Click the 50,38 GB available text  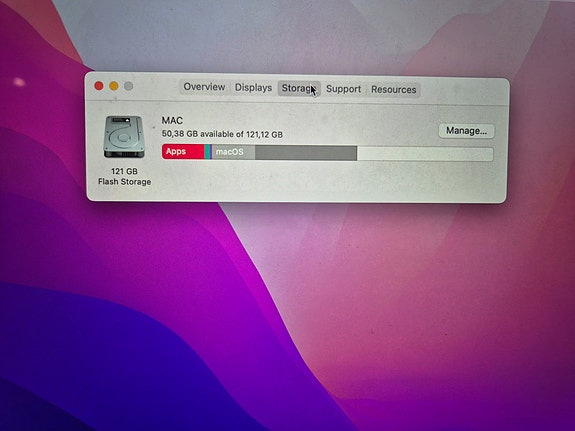tap(222, 134)
